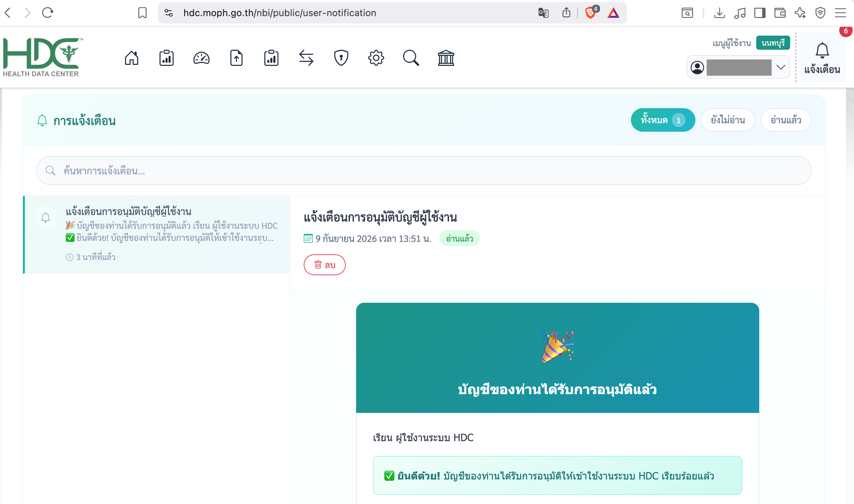Select the อ่านแล้ว filter tab

786,120
